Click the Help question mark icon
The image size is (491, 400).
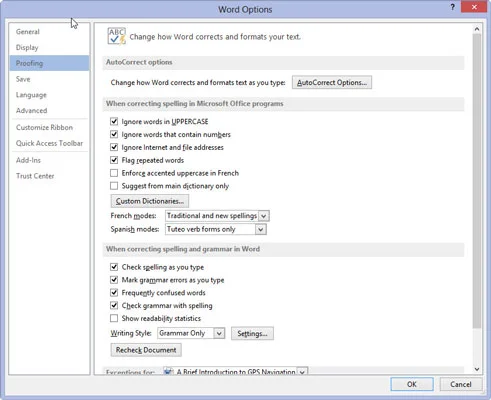(452, 7)
